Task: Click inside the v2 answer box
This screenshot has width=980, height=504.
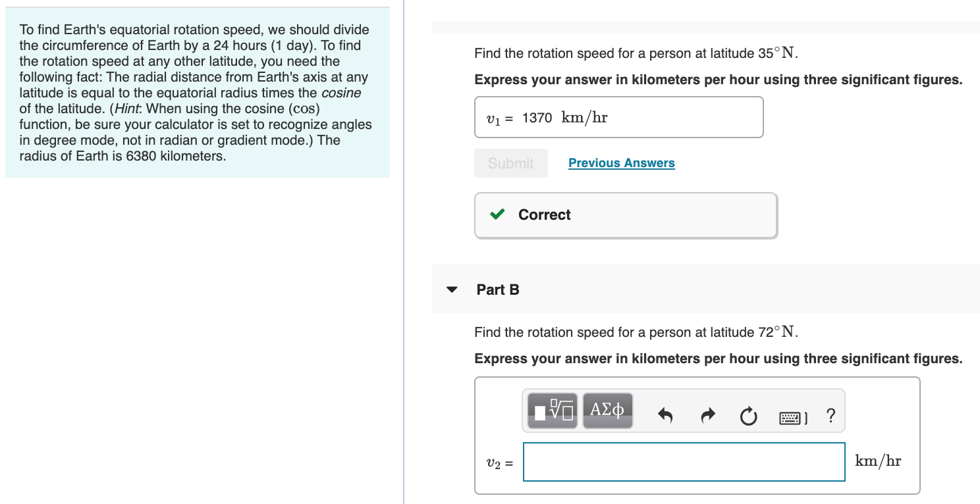Action: (x=683, y=462)
